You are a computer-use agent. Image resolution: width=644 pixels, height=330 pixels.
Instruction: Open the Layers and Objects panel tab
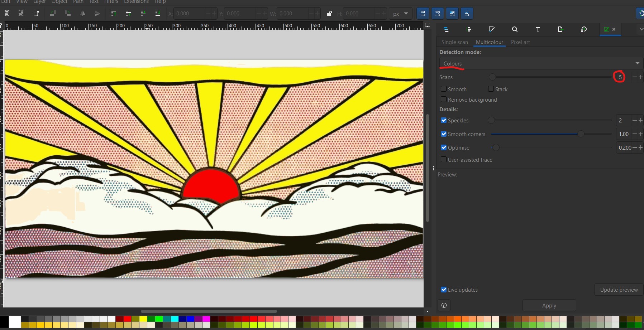pyautogui.click(x=446, y=29)
